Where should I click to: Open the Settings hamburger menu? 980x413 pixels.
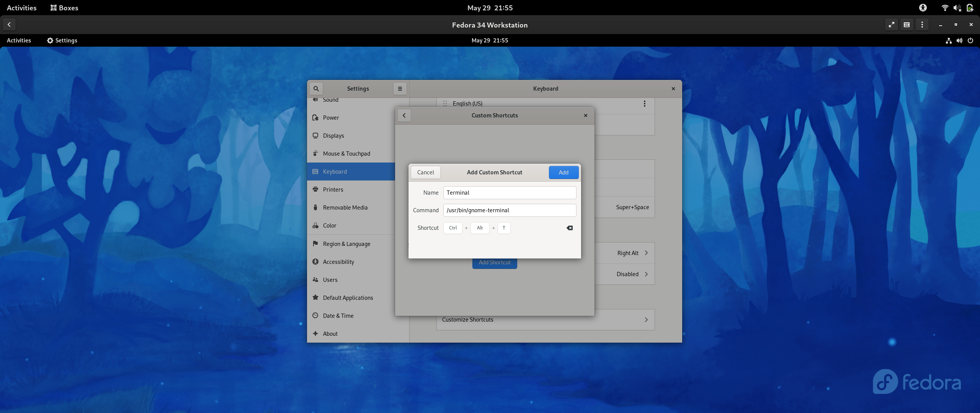[400, 89]
